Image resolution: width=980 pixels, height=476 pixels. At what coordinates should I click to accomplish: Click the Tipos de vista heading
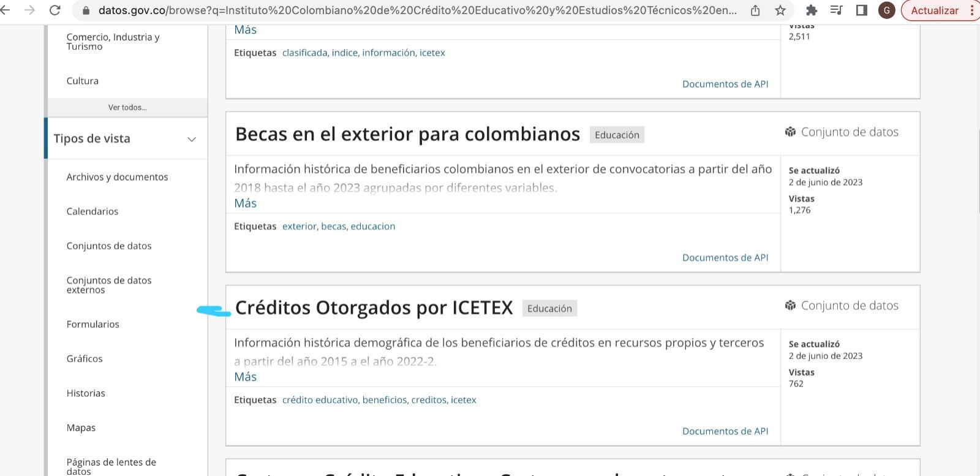pos(92,138)
